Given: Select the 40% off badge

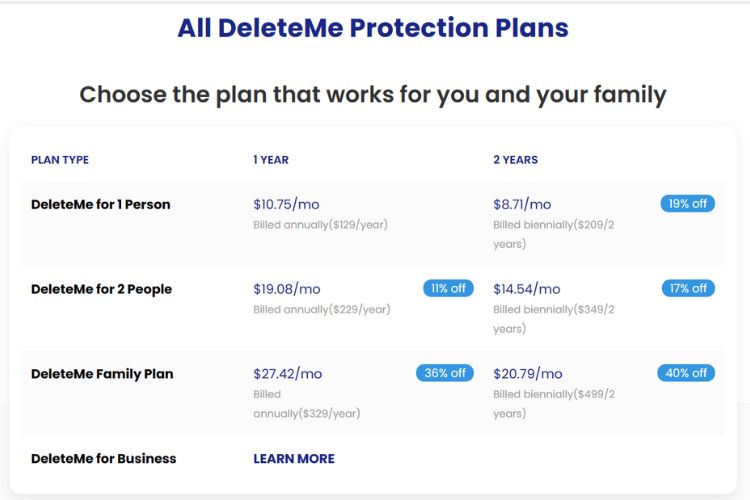Looking at the screenshot, I should point(686,373).
